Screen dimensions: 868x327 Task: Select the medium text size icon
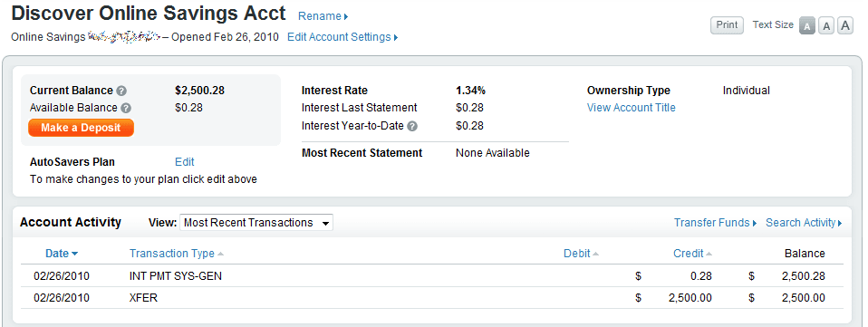pos(826,25)
